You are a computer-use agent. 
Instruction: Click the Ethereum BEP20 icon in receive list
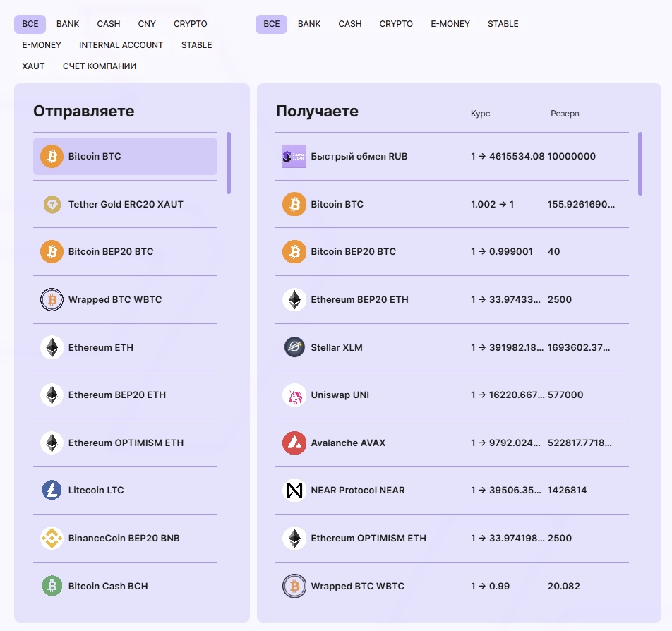coord(294,300)
